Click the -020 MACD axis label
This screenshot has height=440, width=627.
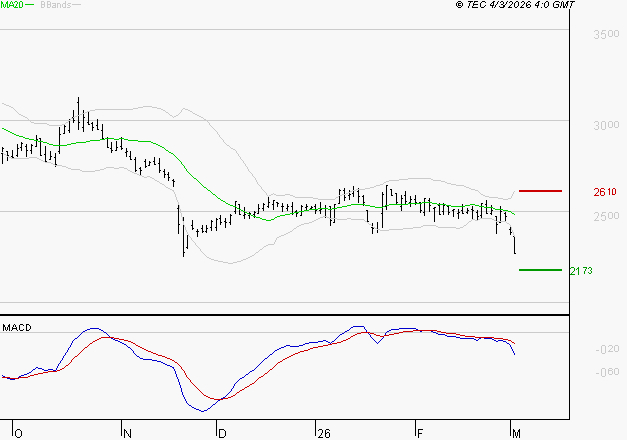pyautogui.click(x=607, y=349)
